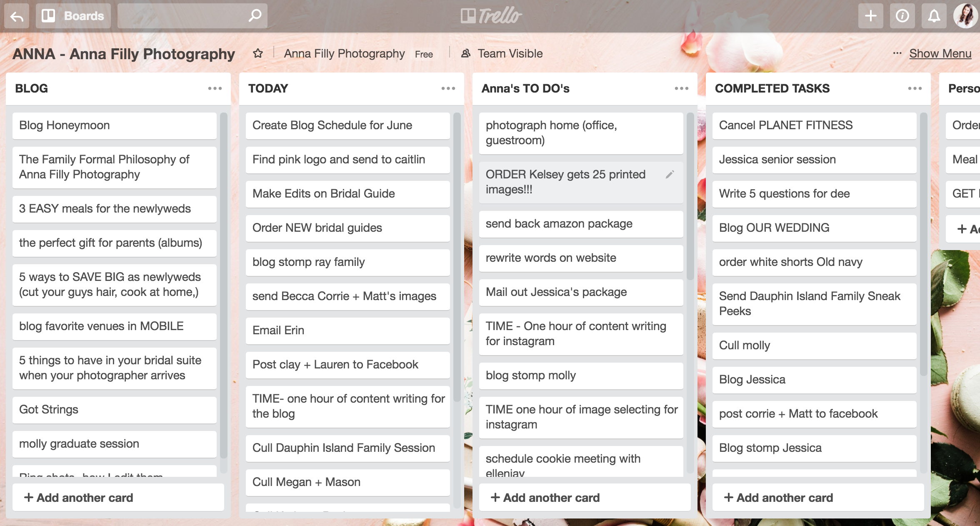The width and height of the screenshot is (980, 526).
Task: Open Cancel PLANET FITNESS card
Action: click(815, 125)
